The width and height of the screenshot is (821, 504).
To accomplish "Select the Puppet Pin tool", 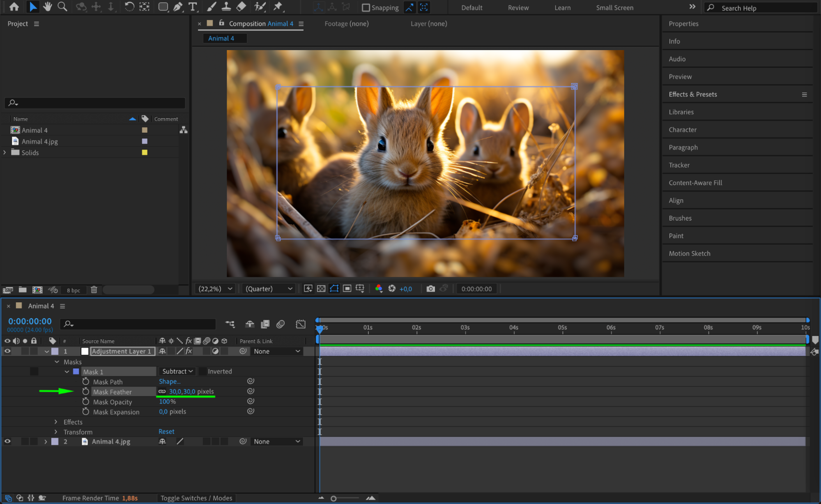I will click(x=278, y=7).
